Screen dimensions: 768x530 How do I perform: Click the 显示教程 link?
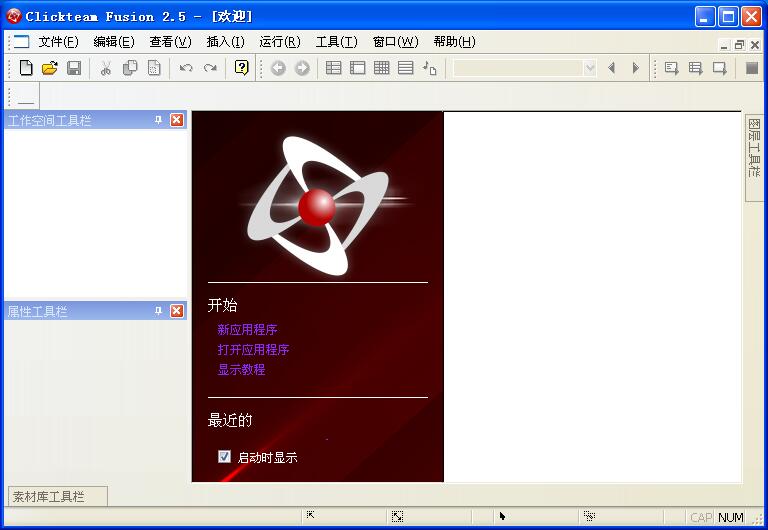(241, 369)
